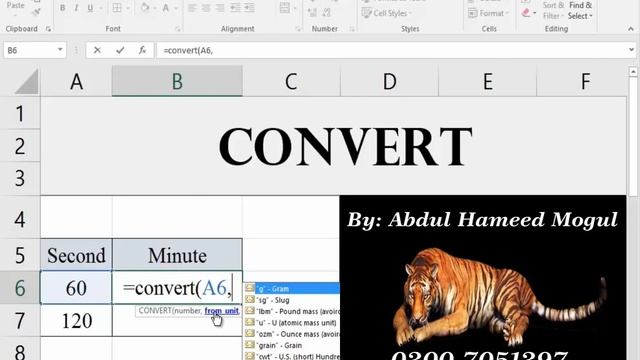Click the Align Right icon

pos(220,8)
